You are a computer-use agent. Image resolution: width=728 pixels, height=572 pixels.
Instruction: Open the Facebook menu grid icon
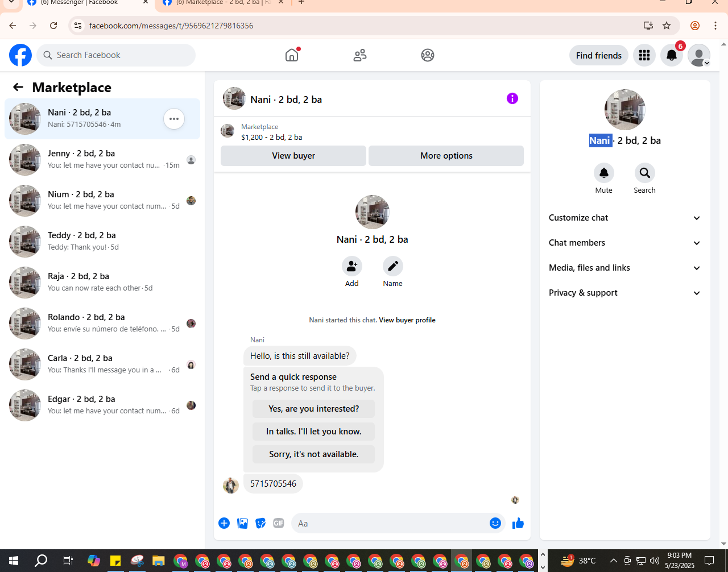tap(644, 55)
